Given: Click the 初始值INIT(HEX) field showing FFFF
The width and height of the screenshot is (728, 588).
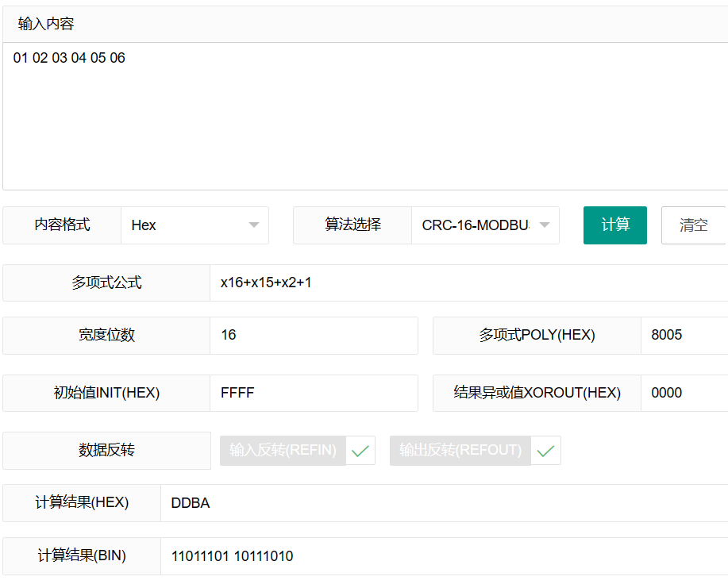Looking at the screenshot, I should coord(314,393).
